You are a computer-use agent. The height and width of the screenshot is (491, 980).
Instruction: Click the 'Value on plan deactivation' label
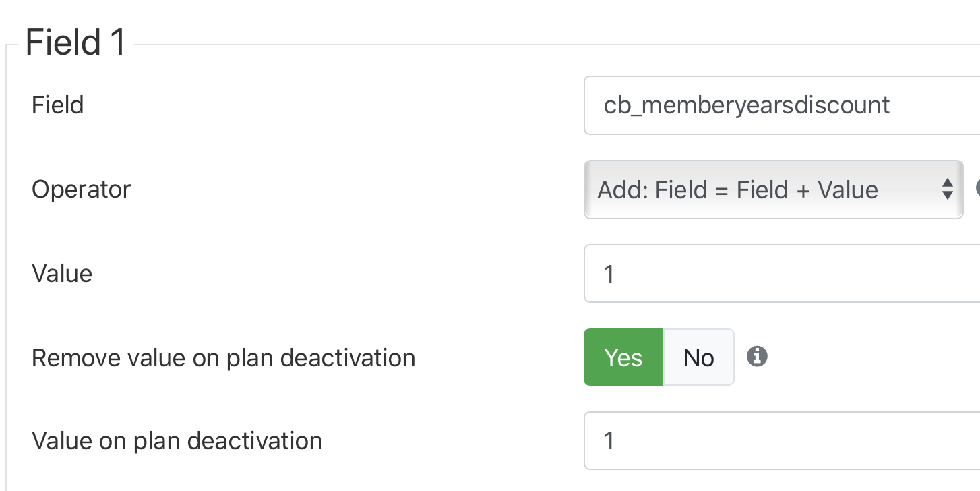tap(177, 441)
